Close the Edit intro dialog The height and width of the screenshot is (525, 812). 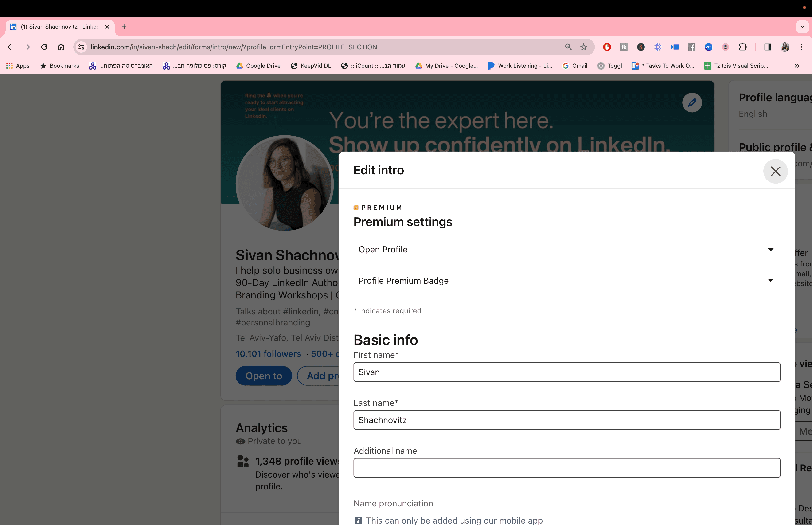(x=775, y=171)
